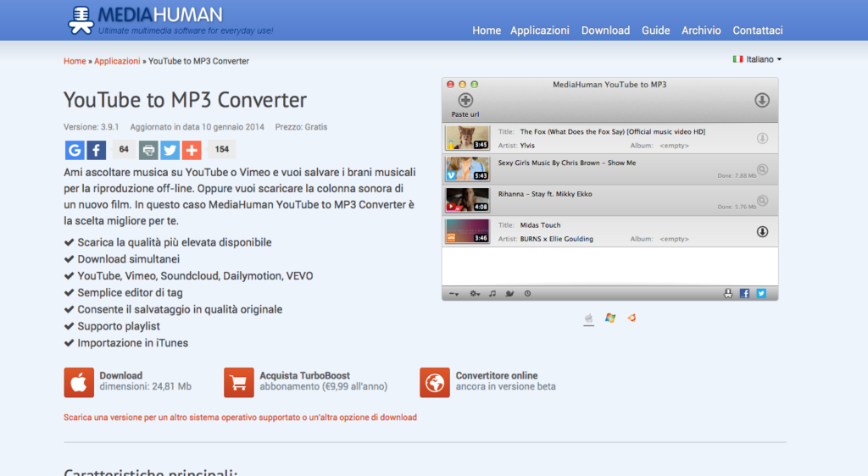868x476 pixels.
Task: Open the Italiano language dropdown
Action: (x=757, y=59)
